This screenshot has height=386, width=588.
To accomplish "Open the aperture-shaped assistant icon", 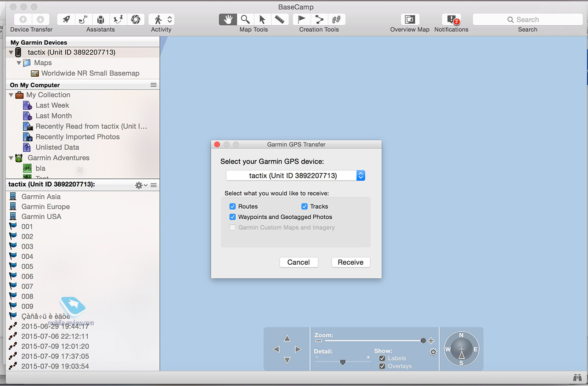I will (x=136, y=19).
